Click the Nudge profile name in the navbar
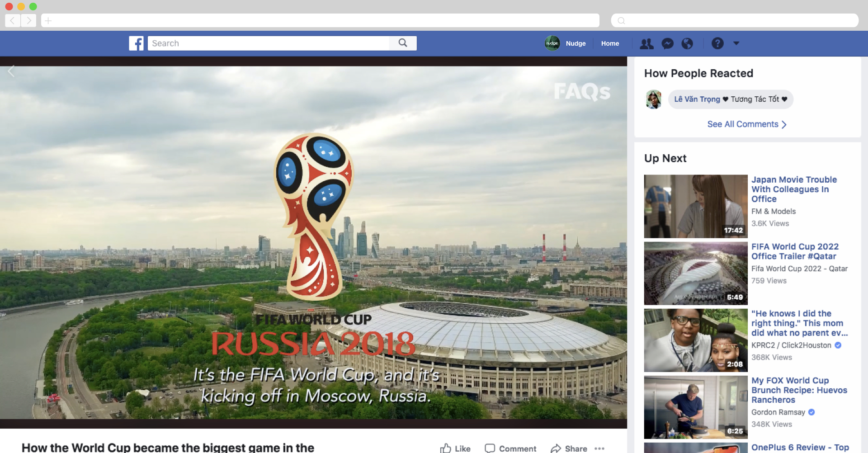The image size is (868, 453). pyautogui.click(x=576, y=43)
